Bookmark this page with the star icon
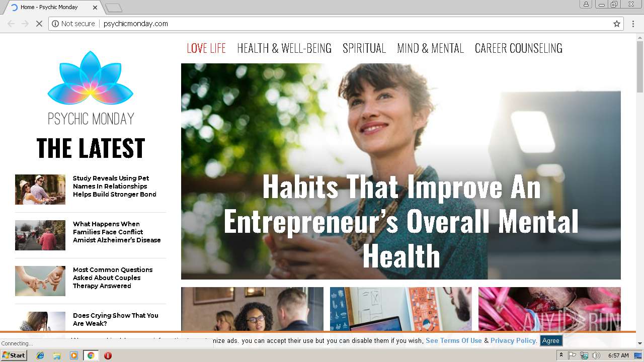 point(616,24)
